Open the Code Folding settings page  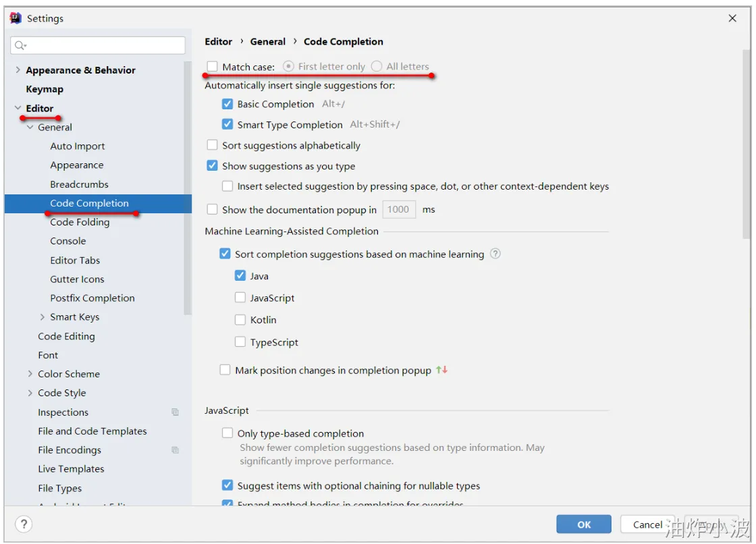coord(80,222)
